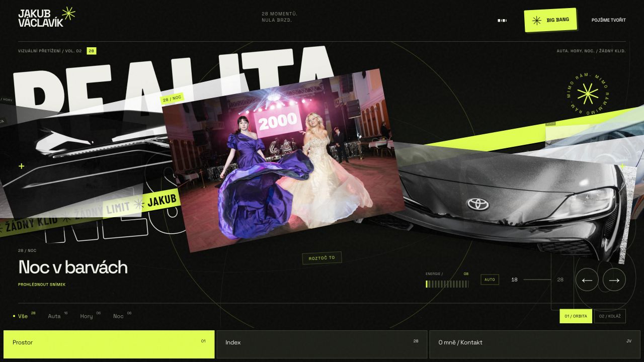Screen dimensions: 644x362
Task: Click the Jakub Václavík logo
Action: pos(47,17)
